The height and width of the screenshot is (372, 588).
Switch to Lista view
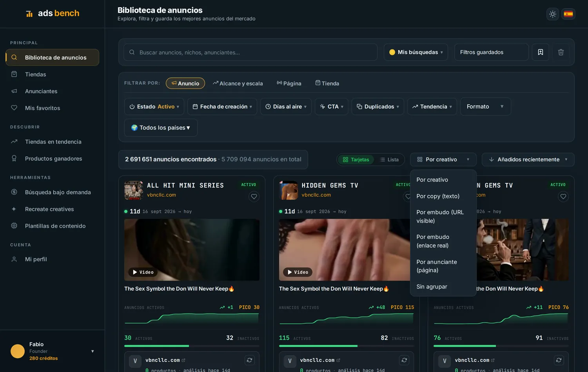389,160
